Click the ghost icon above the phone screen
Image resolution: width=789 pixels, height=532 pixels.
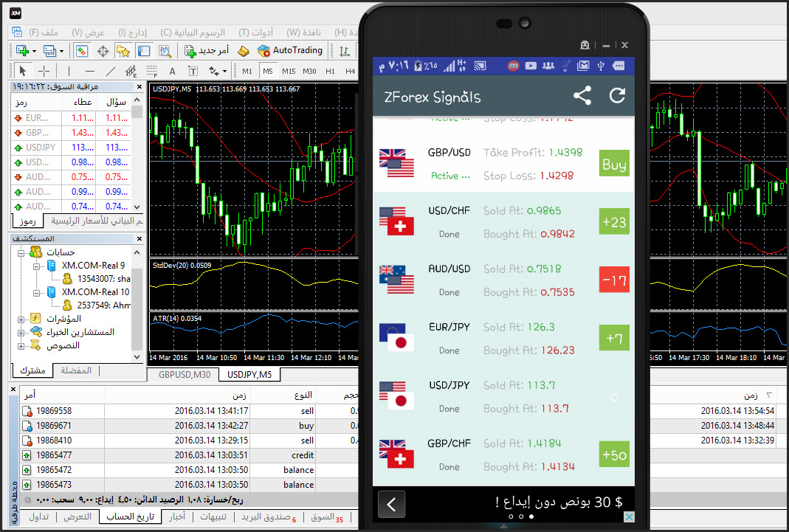click(585, 45)
